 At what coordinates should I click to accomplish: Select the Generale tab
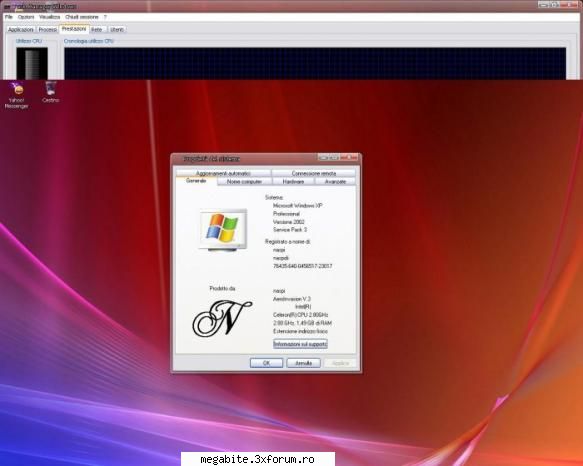point(196,181)
